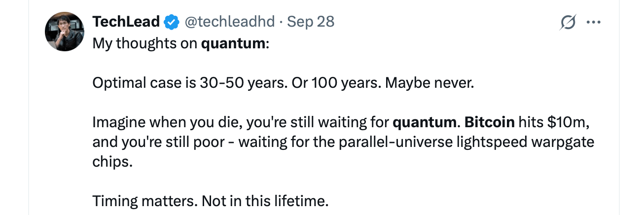Click the Grok slashed-circle icon
Screen dimensions: 644x215
(x=569, y=22)
